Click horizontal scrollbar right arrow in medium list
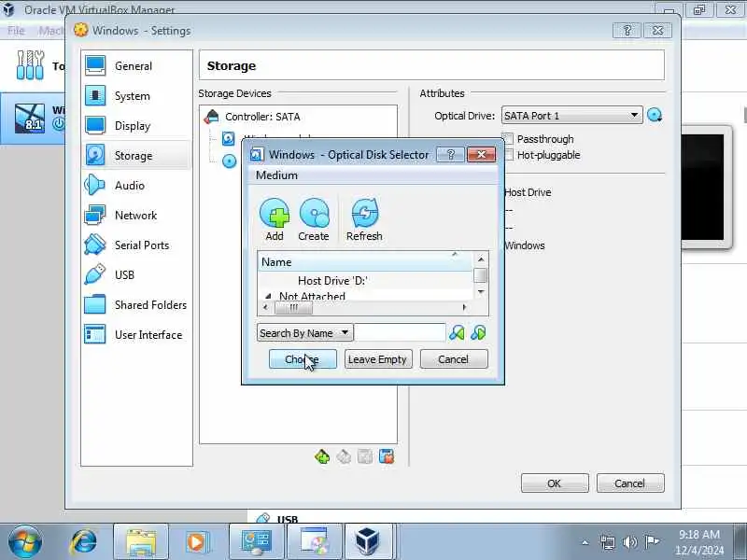 pyautogui.click(x=464, y=308)
